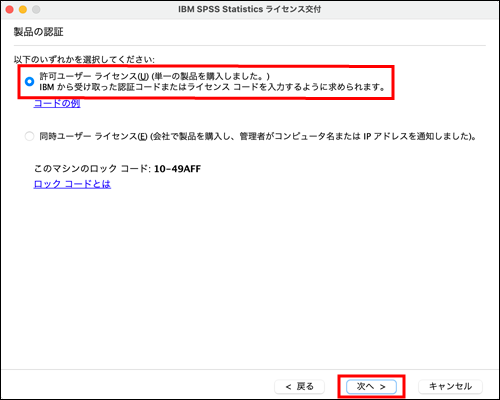Image resolution: width=500 pixels, height=400 pixels.
Task: Click the IBM から受け取った認証コード description line
Action: [x=212, y=87]
